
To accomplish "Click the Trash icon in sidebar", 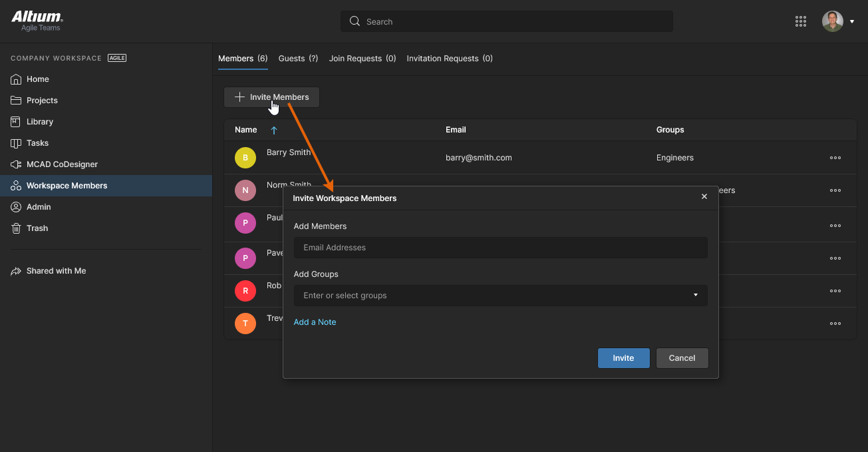I will pyautogui.click(x=15, y=228).
